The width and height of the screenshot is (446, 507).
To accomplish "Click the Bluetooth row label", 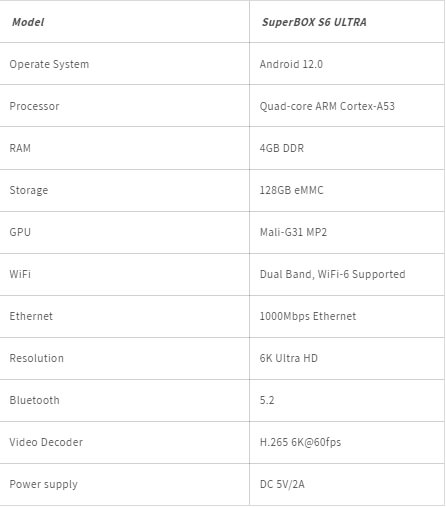I will point(34,400).
